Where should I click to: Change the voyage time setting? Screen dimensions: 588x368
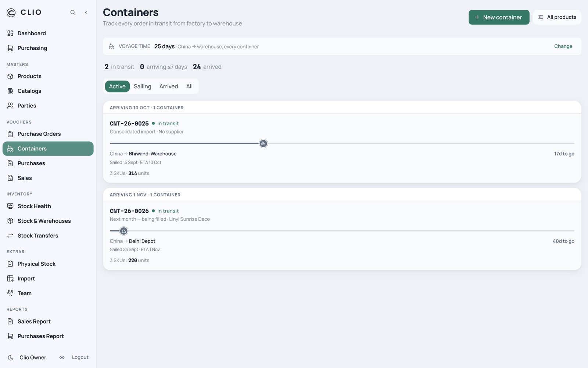pos(563,46)
